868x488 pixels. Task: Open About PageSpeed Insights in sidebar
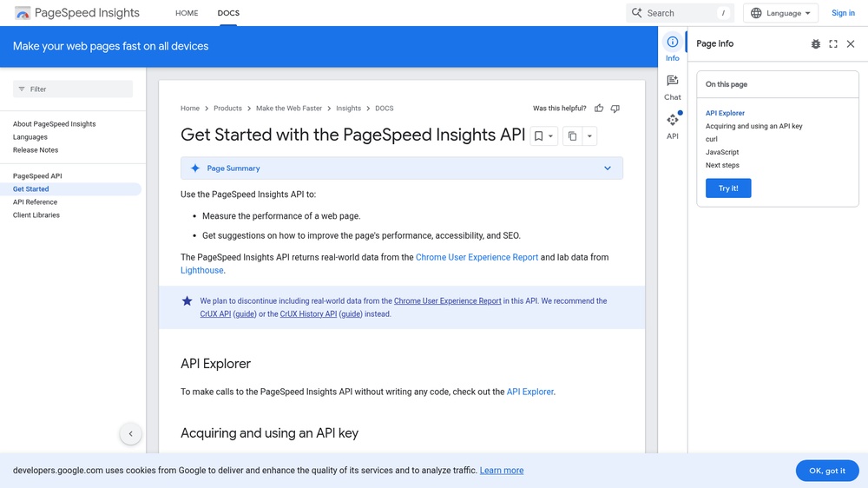coord(54,124)
